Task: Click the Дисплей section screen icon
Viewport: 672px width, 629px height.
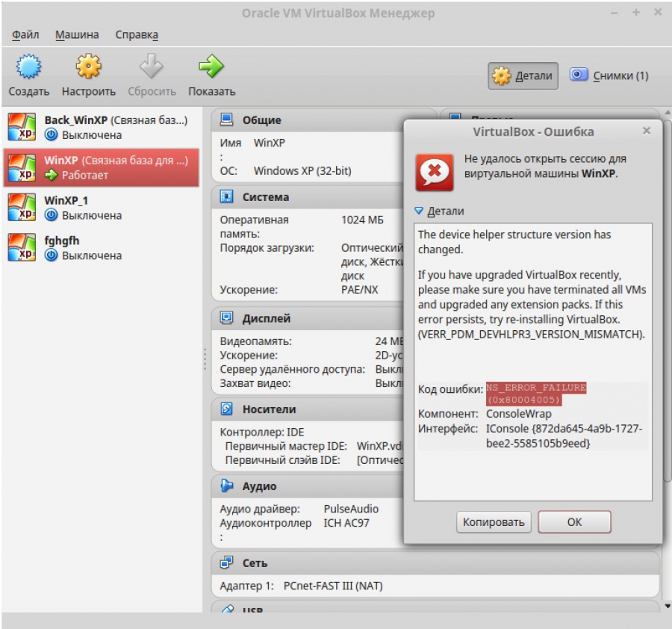Action: (226, 317)
